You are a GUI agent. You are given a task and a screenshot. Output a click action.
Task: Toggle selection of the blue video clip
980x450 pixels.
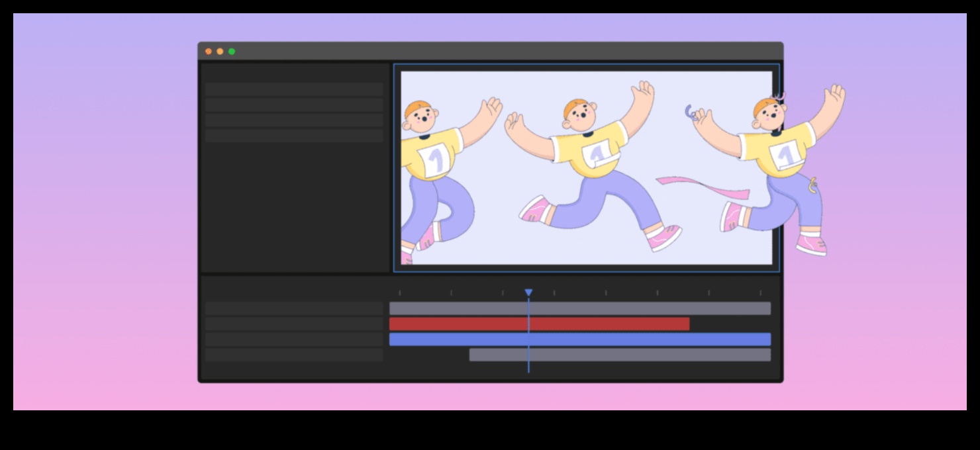coord(579,339)
